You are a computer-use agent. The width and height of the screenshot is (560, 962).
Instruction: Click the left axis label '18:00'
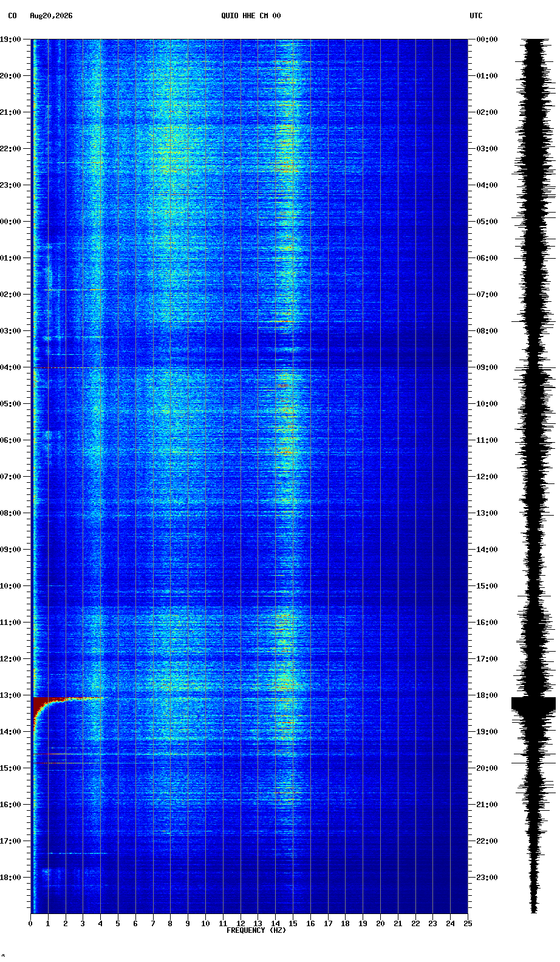10,878
